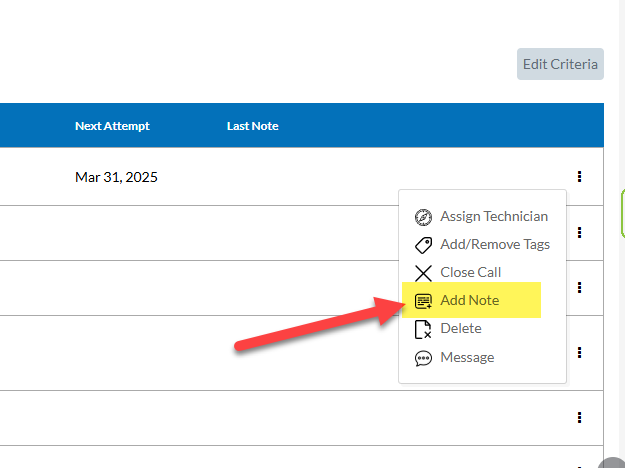Open the second row's three-dot menu
Image resolution: width=625 pixels, height=468 pixels.
click(580, 233)
